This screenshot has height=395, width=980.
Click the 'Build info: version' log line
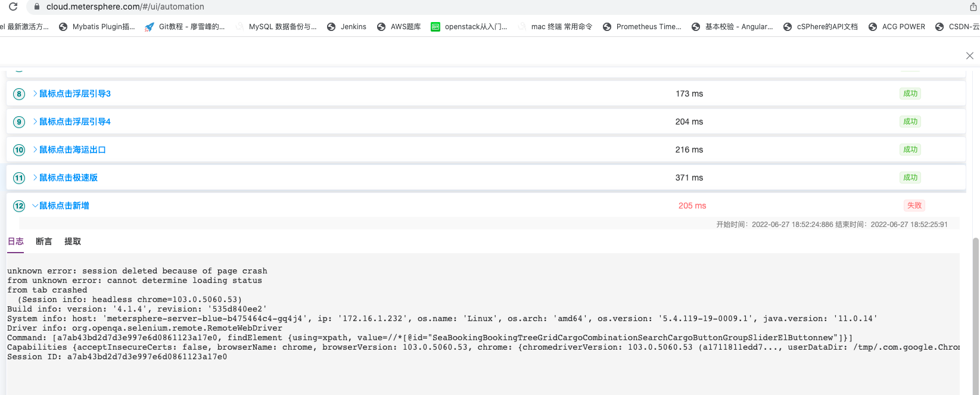tap(137, 309)
